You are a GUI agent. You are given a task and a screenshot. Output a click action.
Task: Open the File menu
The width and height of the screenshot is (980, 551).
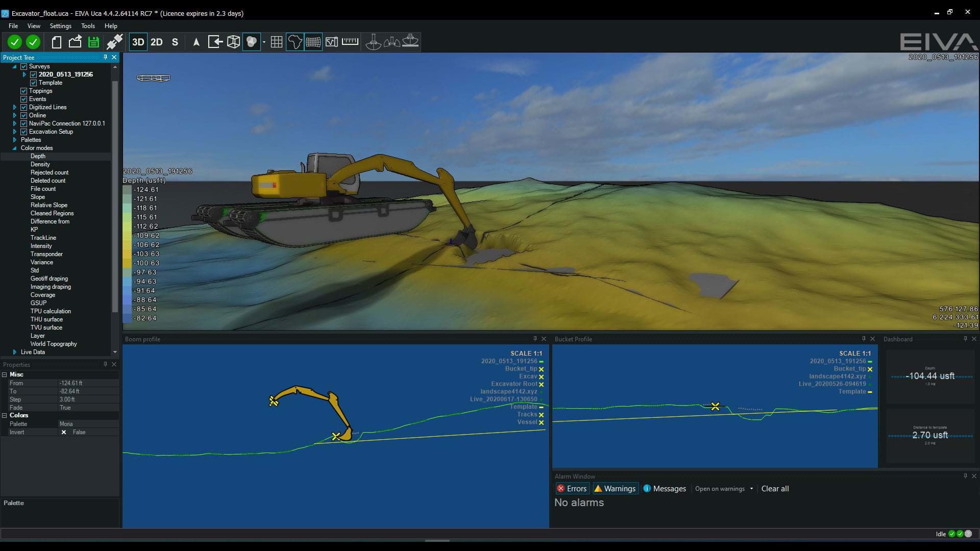point(13,26)
